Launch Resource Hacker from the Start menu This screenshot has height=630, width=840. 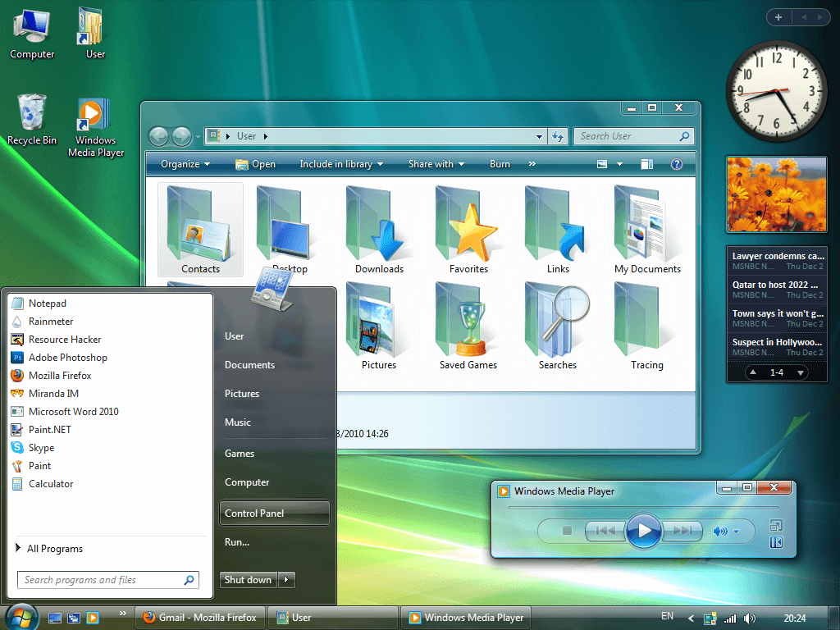62,339
